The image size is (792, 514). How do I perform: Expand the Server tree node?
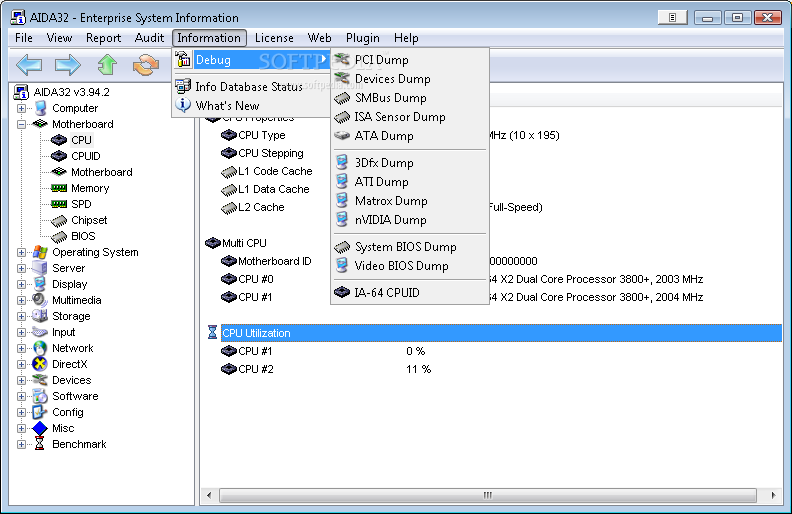(21, 268)
